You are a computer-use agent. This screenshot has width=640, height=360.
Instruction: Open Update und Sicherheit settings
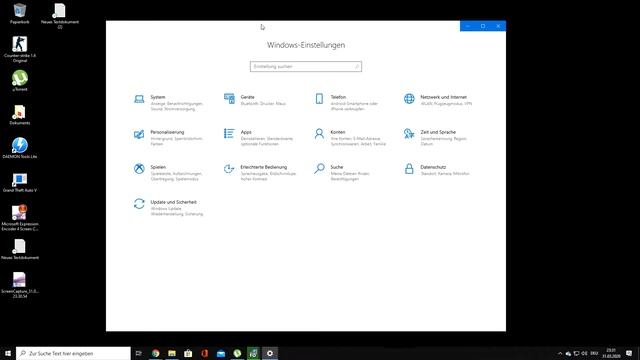[169, 208]
